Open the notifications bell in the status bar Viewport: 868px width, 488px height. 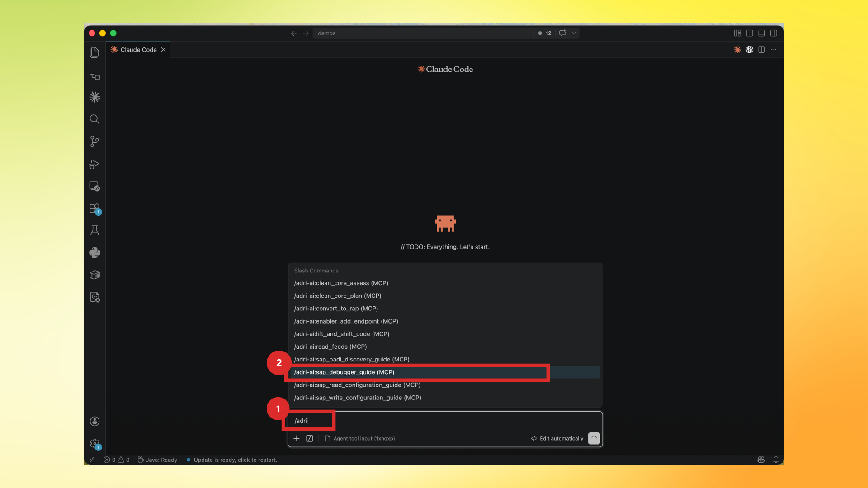776,460
